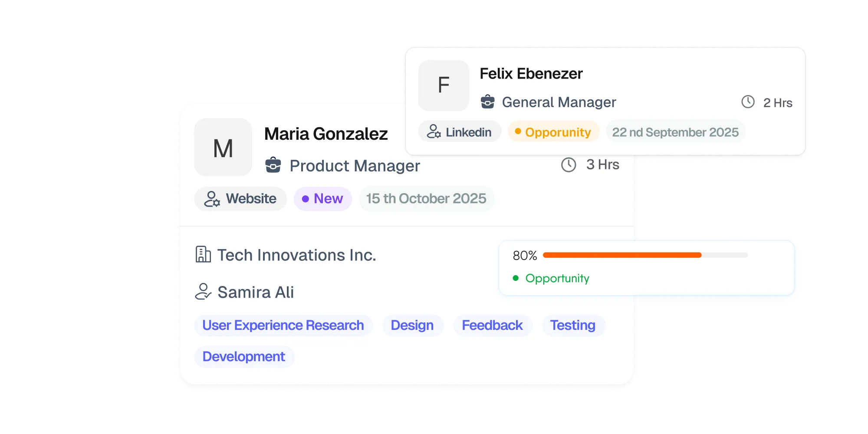Screen dimensions: 868x434
Task: Click the clock icon next to 2 Hrs
Action: coord(748,102)
